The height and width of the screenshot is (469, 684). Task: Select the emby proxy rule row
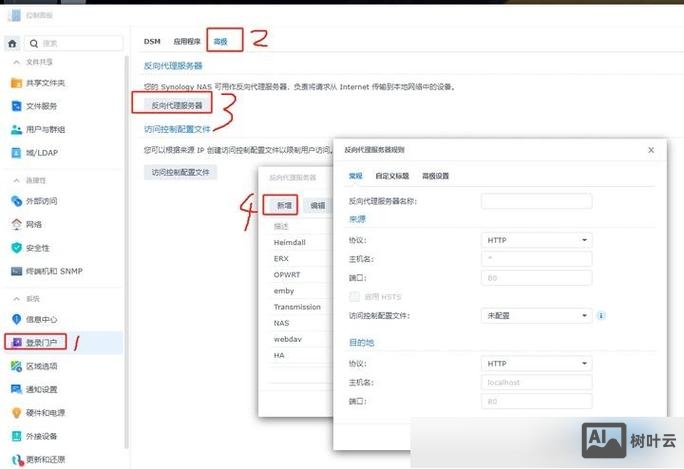coord(301,291)
